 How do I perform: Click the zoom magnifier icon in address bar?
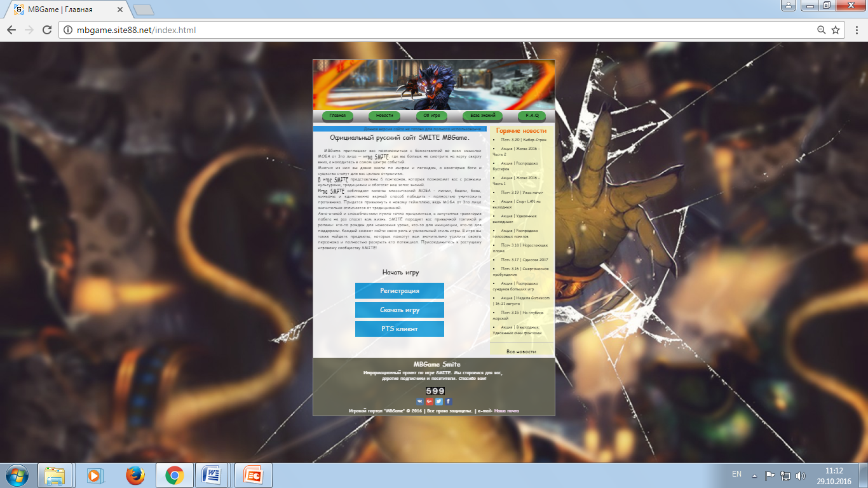click(x=822, y=30)
